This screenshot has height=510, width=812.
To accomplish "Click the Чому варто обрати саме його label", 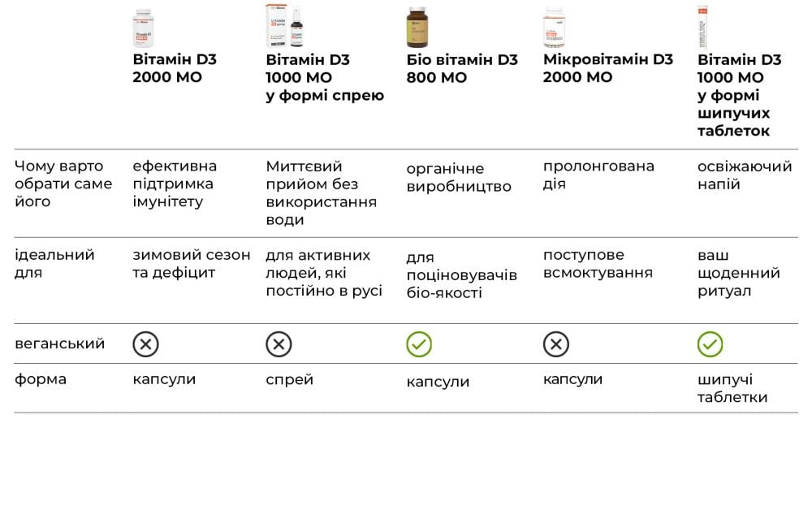I will (63, 184).
